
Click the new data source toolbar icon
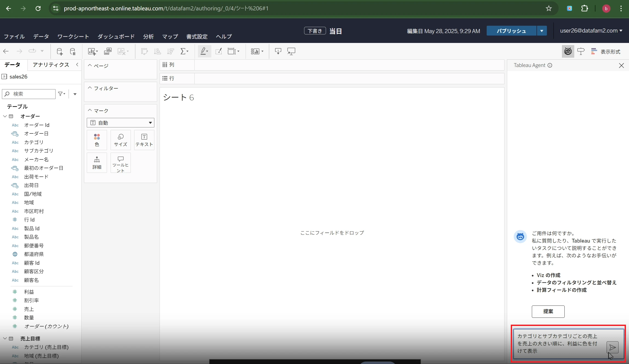pyautogui.click(x=59, y=51)
